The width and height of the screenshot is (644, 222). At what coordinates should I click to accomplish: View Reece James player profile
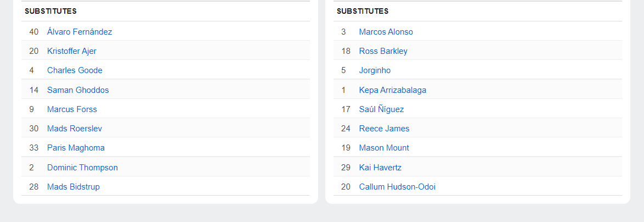[x=384, y=129]
